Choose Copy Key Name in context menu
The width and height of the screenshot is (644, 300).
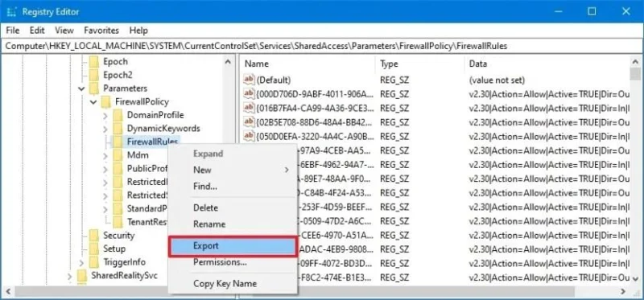coord(233,284)
